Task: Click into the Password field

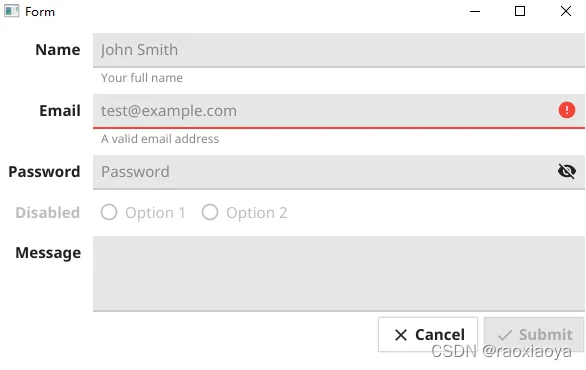Action: 339,172
